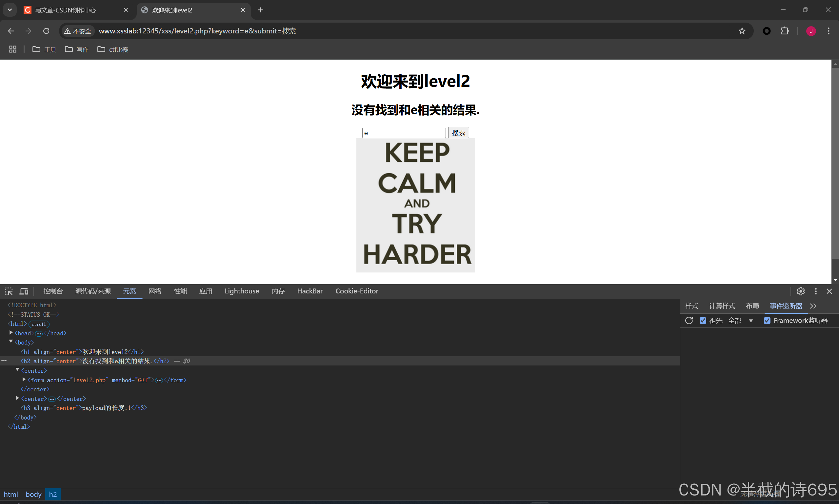Show more side-panel tabs chevron
This screenshot has width=839, height=504.
(x=813, y=306)
